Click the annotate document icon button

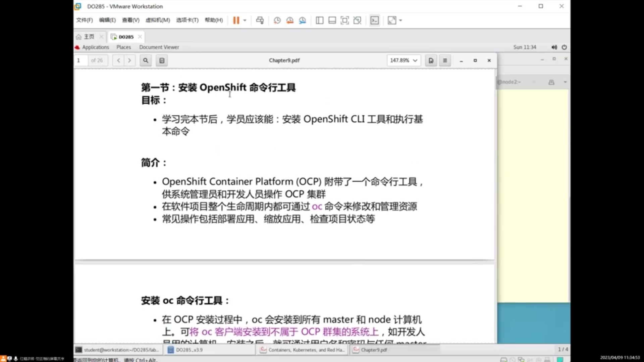[431, 60]
